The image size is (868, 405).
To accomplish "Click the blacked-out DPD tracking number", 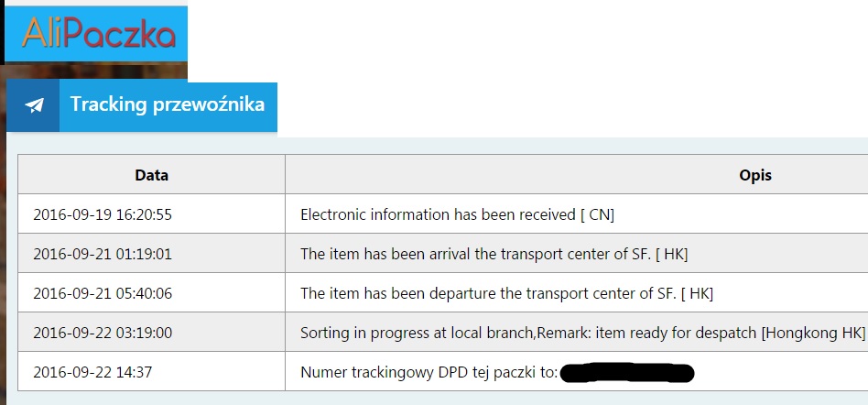I will click(626, 373).
